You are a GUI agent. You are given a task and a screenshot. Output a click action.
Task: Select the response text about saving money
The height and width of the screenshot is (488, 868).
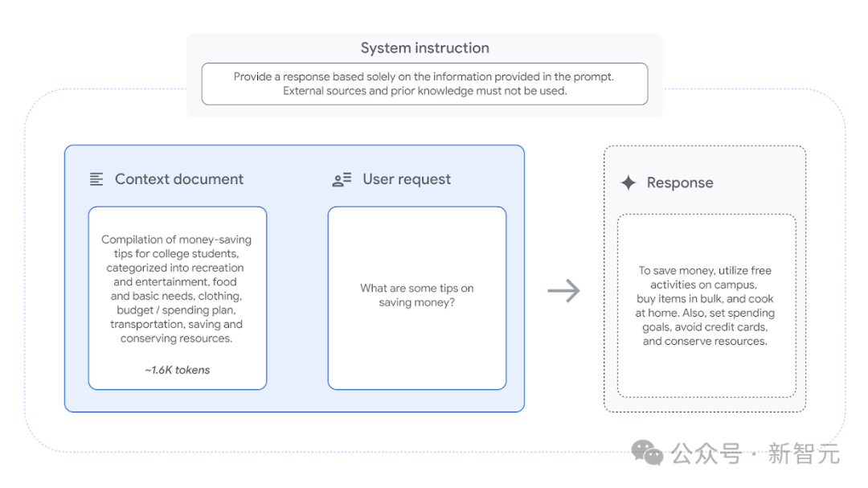point(705,306)
